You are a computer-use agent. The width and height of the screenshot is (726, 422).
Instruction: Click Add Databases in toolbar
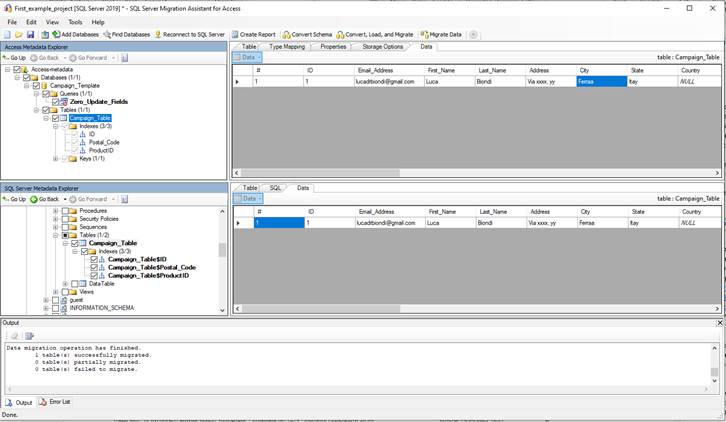coord(75,35)
